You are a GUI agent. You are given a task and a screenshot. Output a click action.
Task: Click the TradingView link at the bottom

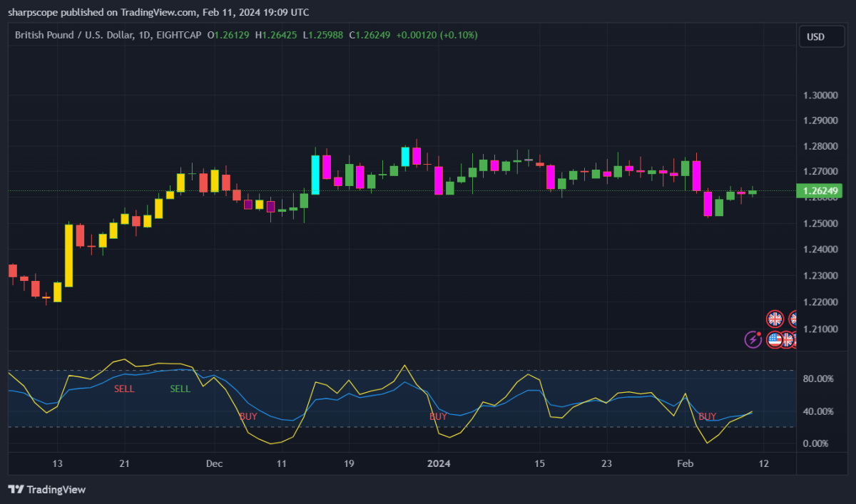tap(56, 490)
